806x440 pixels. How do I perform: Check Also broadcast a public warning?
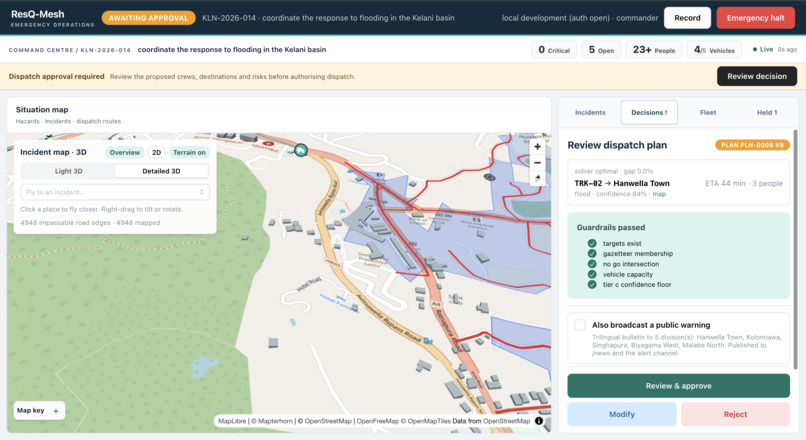[580, 325]
